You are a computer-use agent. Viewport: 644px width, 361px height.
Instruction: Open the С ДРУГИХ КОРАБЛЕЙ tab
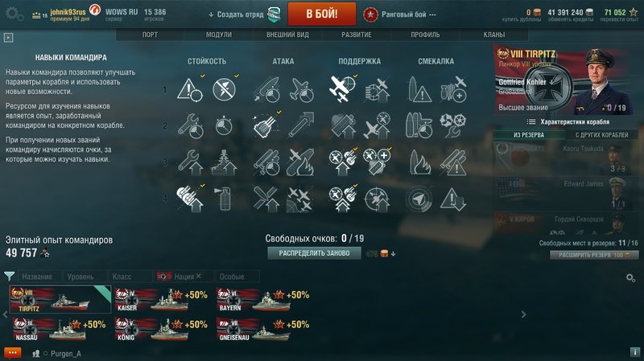click(601, 135)
